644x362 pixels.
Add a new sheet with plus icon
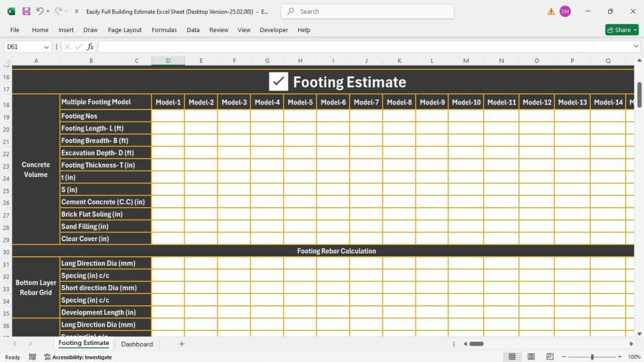(182, 344)
